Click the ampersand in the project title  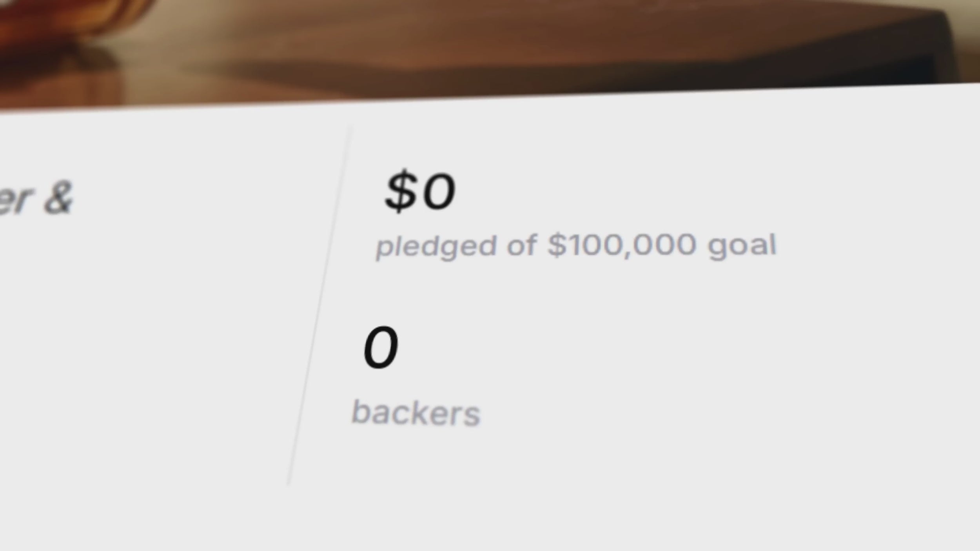59,198
